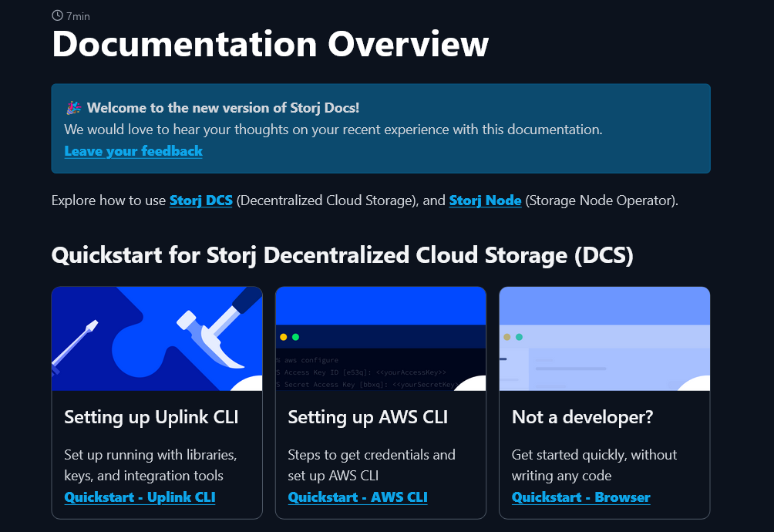The width and height of the screenshot is (774, 532).
Task: Click 'Get started quickly, without' description
Action: click(594, 465)
